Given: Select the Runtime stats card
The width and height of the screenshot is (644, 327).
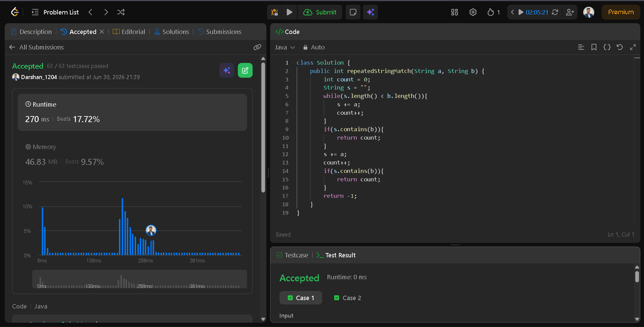Looking at the screenshot, I should point(132,112).
